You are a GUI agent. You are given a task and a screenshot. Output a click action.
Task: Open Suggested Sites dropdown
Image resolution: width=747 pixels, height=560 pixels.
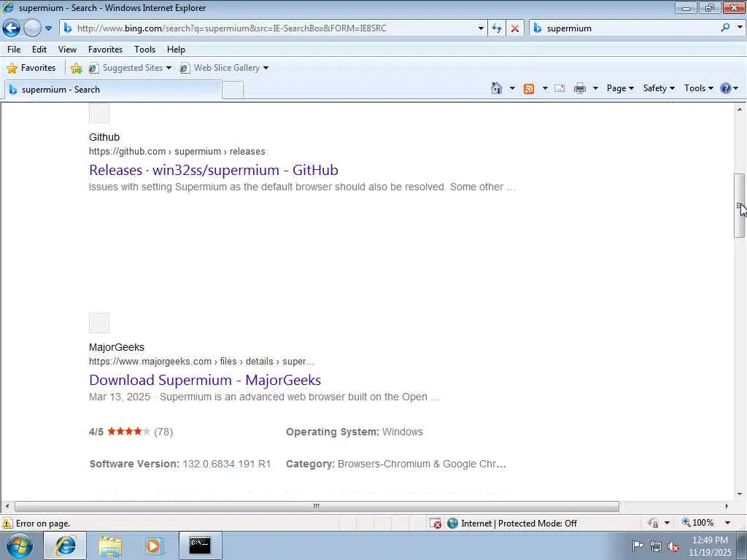pos(130,68)
